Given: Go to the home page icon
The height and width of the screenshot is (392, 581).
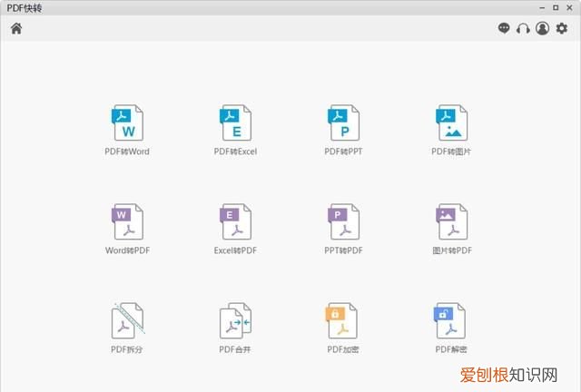Looking at the screenshot, I should click(16, 28).
